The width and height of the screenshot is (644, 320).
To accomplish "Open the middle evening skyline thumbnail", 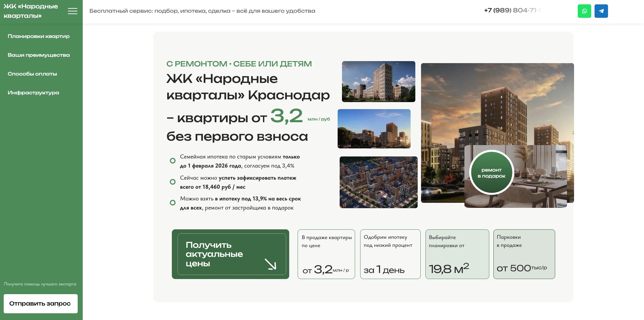I will (374, 129).
